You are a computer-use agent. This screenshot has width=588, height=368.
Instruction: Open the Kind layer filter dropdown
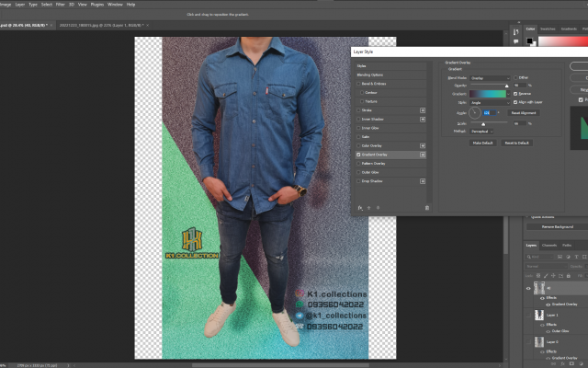coord(539,257)
